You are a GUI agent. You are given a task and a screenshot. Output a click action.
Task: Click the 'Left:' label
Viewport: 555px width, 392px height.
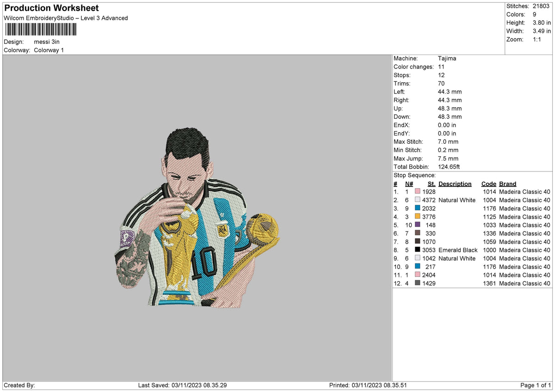tap(399, 92)
